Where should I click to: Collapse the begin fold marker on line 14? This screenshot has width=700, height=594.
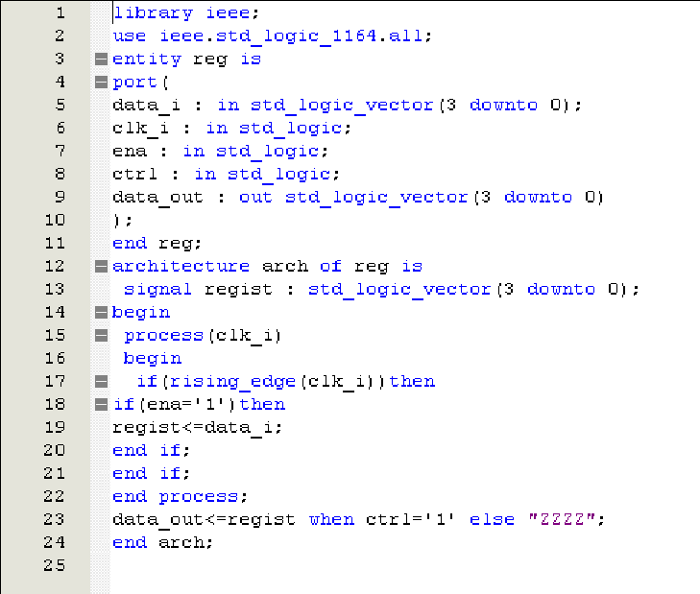coord(102,313)
